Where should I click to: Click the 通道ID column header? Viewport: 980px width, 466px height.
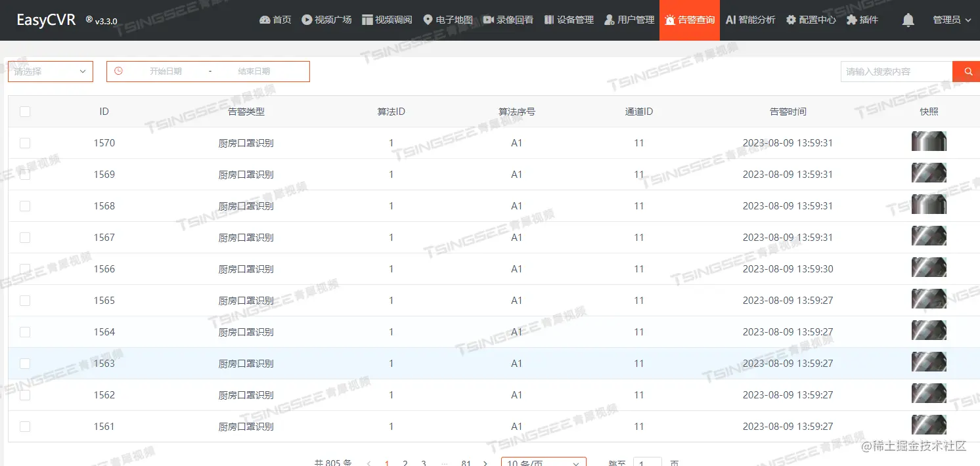pos(639,112)
